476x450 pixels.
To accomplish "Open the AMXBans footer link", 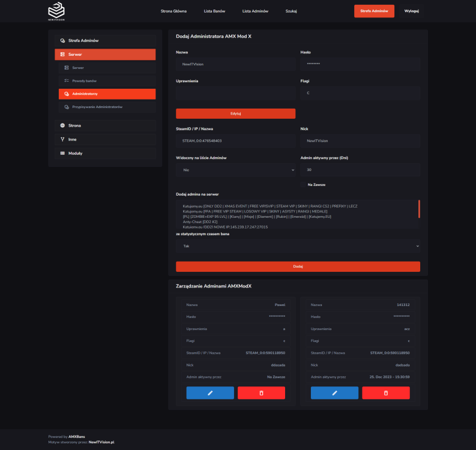I will point(76,437).
